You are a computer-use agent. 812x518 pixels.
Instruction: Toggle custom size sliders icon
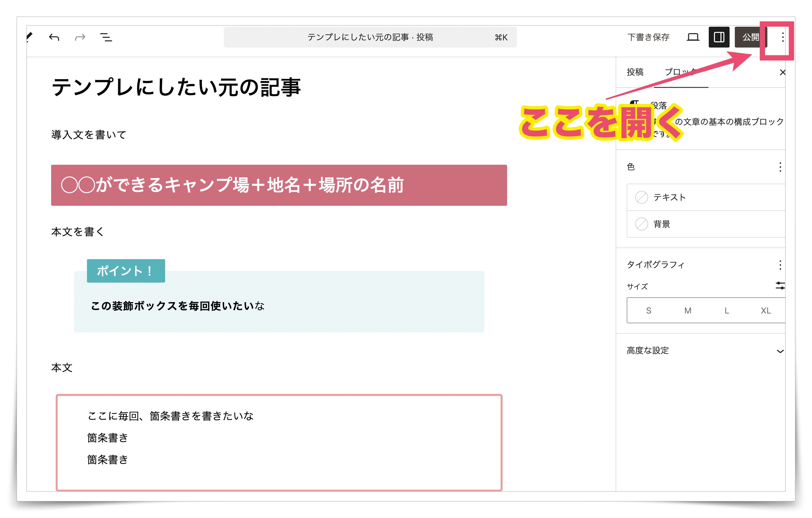[780, 286]
